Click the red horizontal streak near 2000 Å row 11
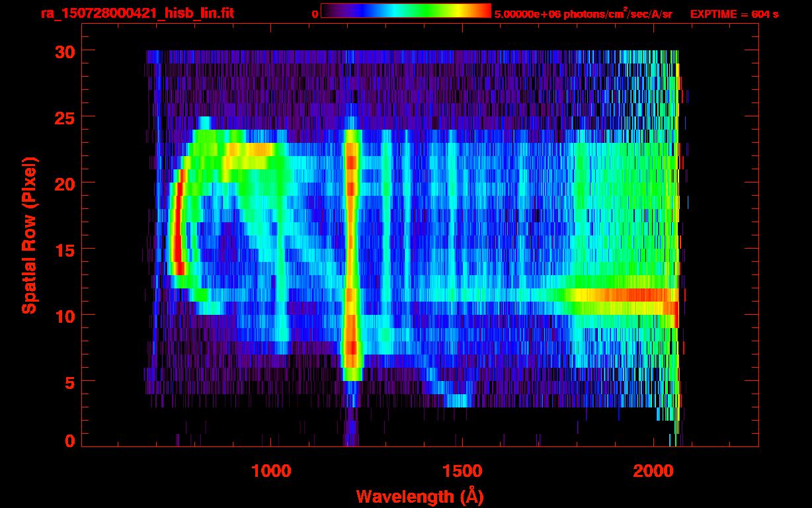 635,295
